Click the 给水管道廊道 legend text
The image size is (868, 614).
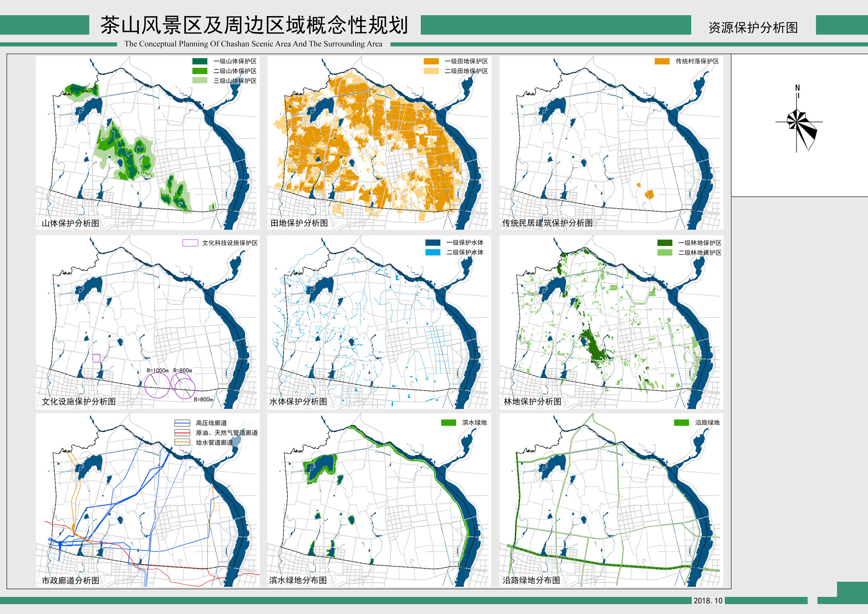(214, 442)
